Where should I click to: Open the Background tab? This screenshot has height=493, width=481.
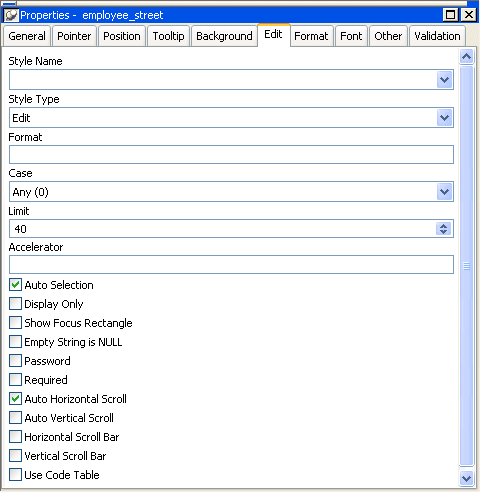pyautogui.click(x=224, y=36)
